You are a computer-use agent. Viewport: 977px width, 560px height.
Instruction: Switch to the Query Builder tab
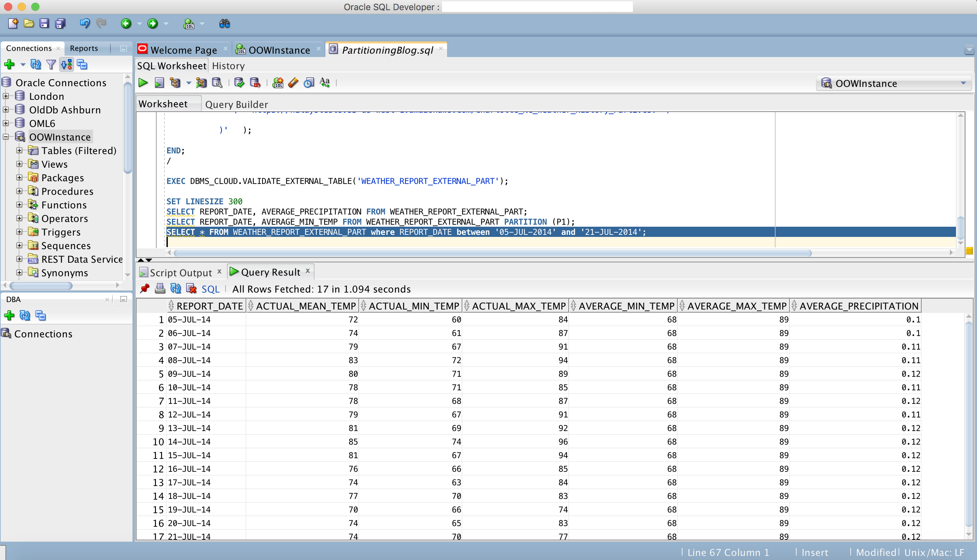[x=236, y=104]
